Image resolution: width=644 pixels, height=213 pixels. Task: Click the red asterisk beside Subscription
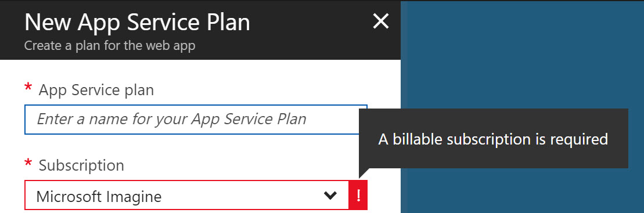point(28,163)
